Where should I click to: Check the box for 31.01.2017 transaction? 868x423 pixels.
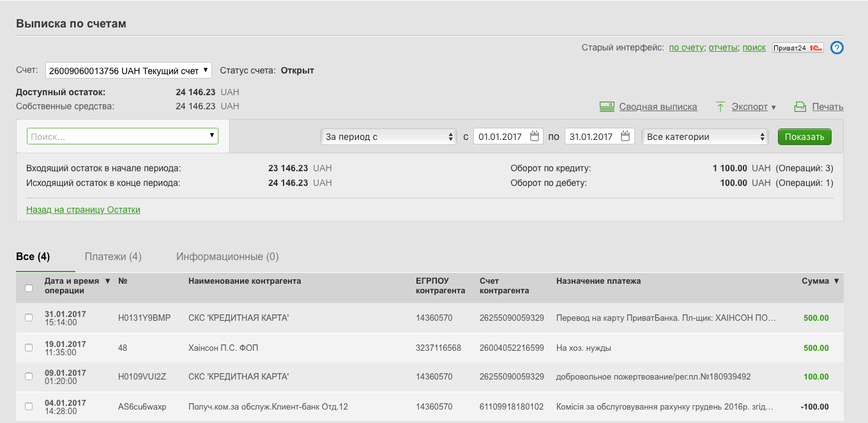pyautogui.click(x=29, y=318)
